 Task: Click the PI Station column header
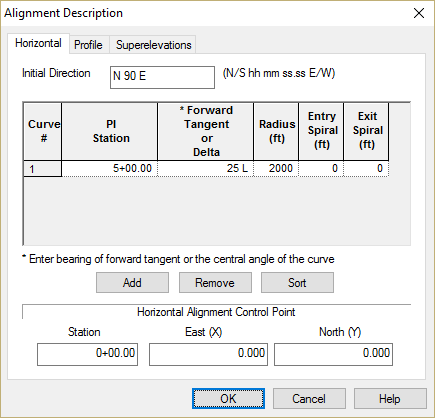(x=110, y=131)
